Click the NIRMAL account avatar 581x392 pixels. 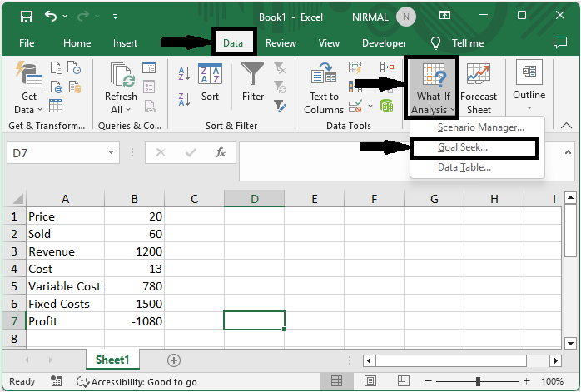(405, 17)
